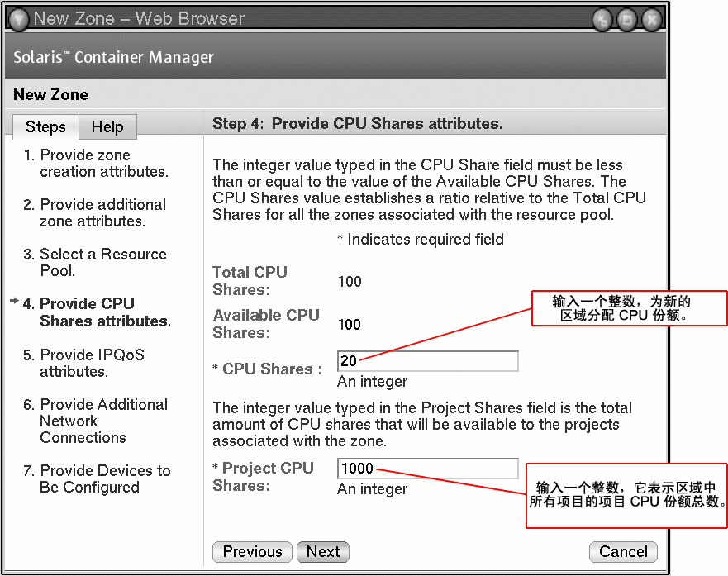The height and width of the screenshot is (576, 728).
Task: Click the 'Indicates required field' note
Action: coord(420,239)
